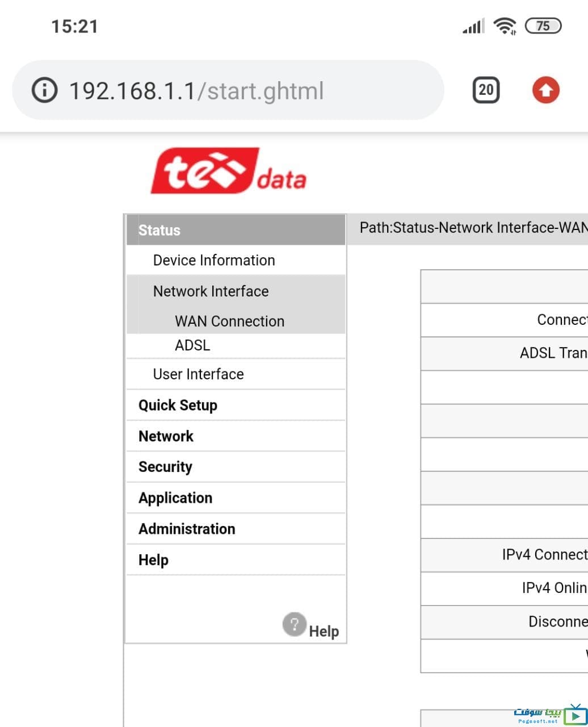Tap the battery indicator showing 75
588x727 pixels.
coord(543,26)
